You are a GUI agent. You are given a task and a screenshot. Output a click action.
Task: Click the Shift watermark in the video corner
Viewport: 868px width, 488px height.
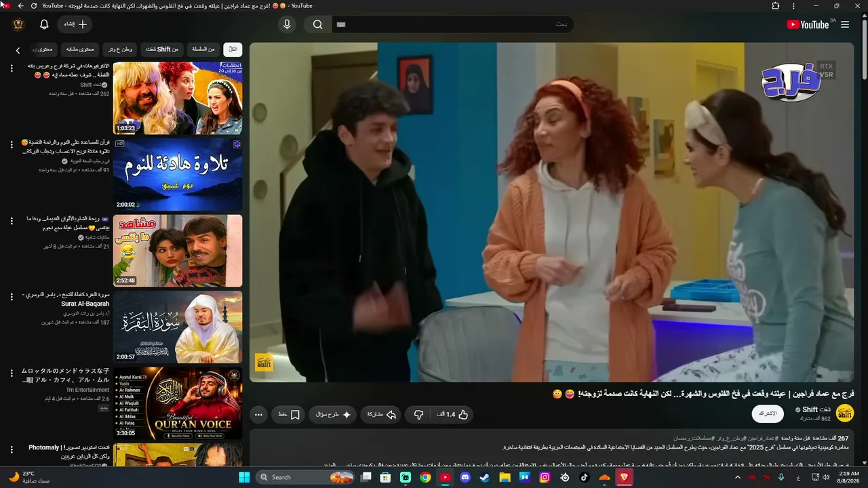coord(264,363)
